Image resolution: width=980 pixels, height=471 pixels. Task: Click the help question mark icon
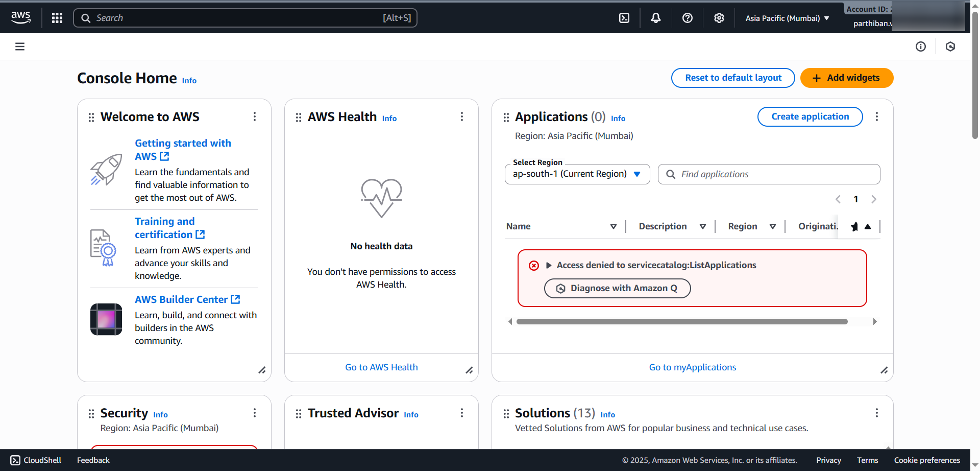687,17
